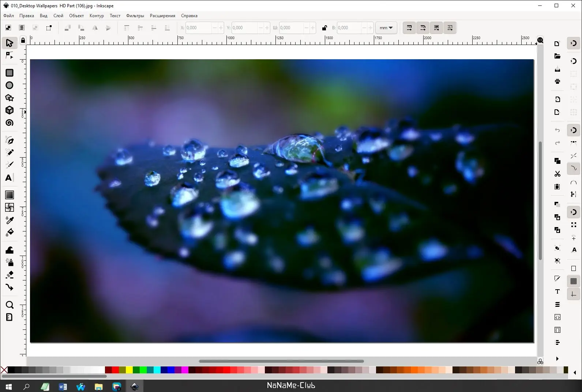Select the Tweak tool
582x392 pixels.
point(10,250)
